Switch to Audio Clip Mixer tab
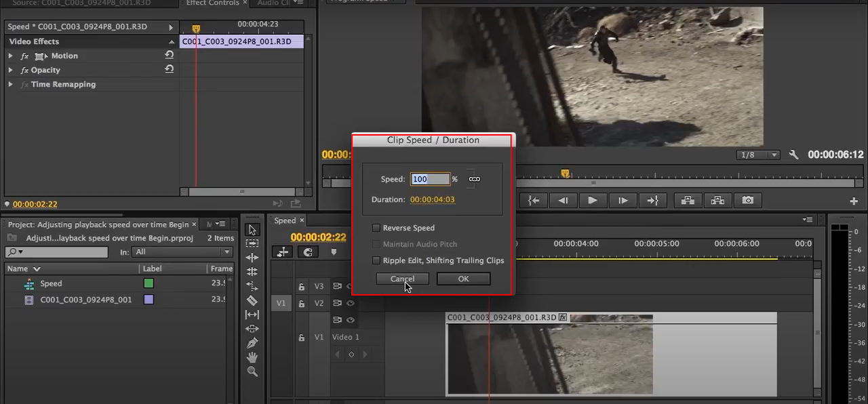This screenshot has width=868, height=404. click(x=274, y=3)
